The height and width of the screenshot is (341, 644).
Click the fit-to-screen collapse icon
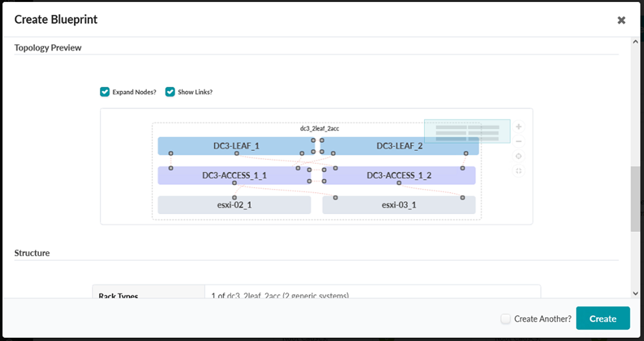[519, 171]
